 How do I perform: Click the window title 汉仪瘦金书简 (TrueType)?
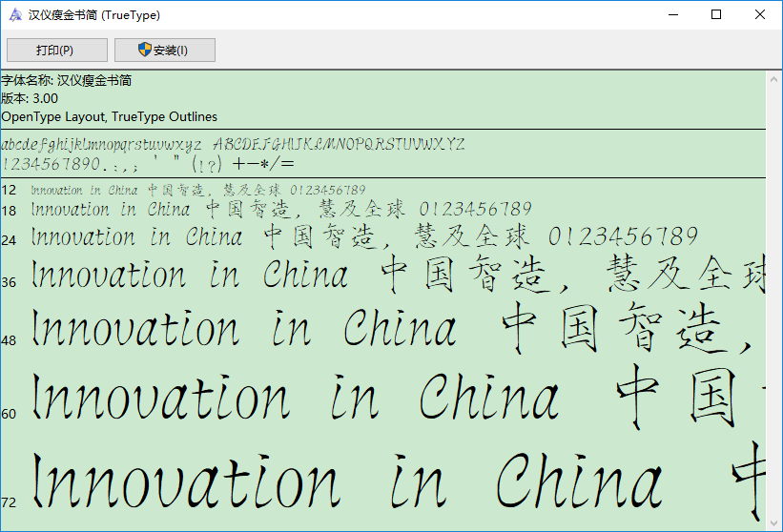point(94,15)
